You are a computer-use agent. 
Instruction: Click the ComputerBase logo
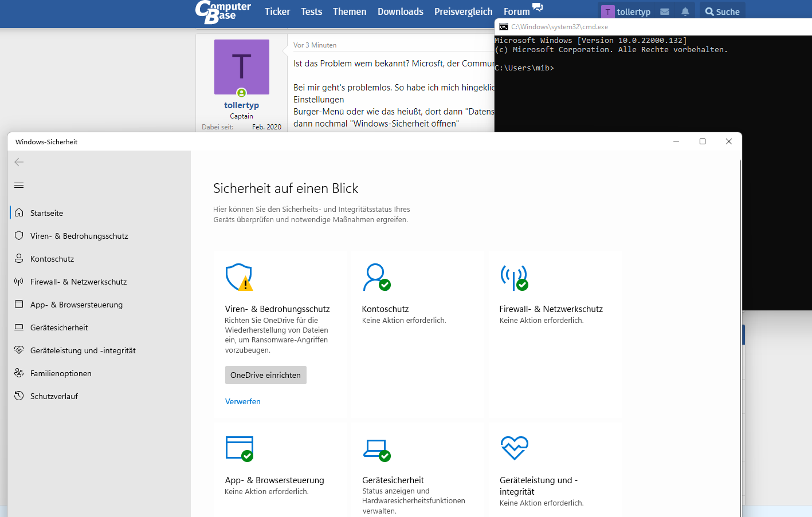click(223, 12)
